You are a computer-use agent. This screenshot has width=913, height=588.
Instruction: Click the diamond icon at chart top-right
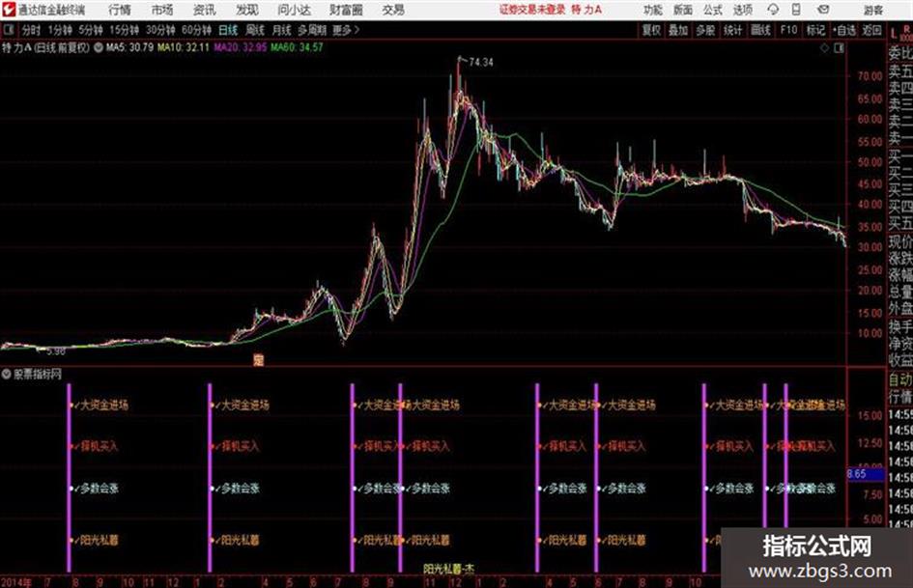[824, 48]
